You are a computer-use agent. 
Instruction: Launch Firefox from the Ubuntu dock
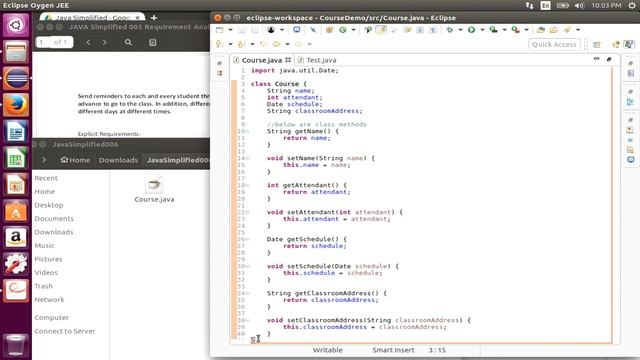[x=16, y=105]
